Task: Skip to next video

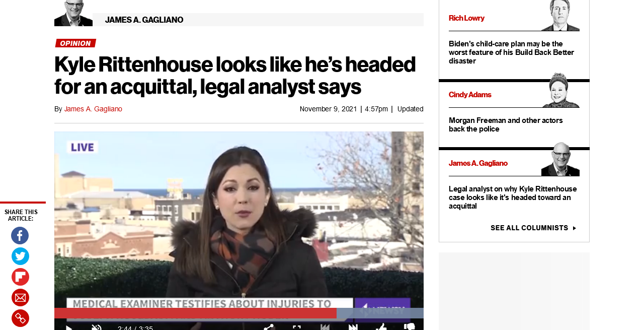Action: (x=353, y=327)
